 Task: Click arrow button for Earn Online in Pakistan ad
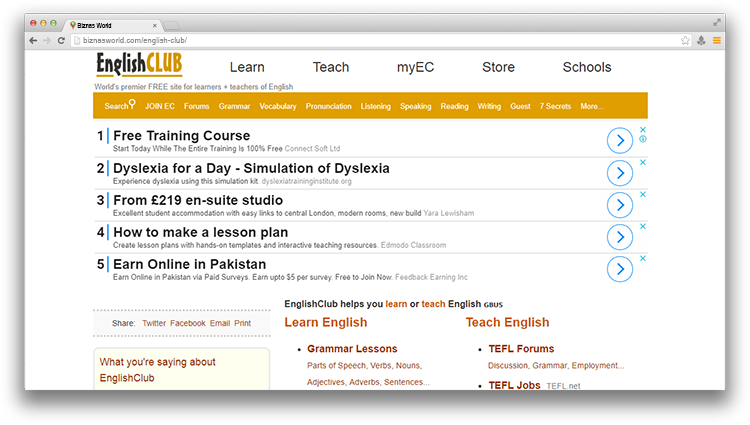point(620,269)
